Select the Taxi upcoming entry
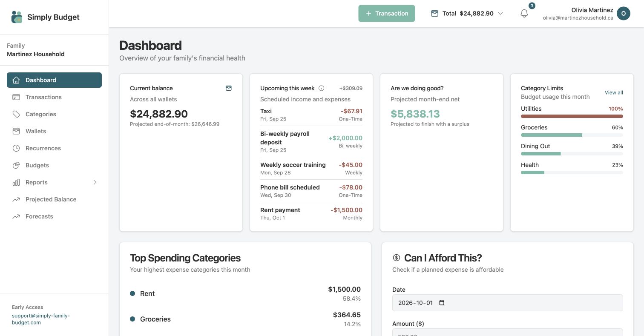Viewport: 644px width, 336px height. [311, 115]
